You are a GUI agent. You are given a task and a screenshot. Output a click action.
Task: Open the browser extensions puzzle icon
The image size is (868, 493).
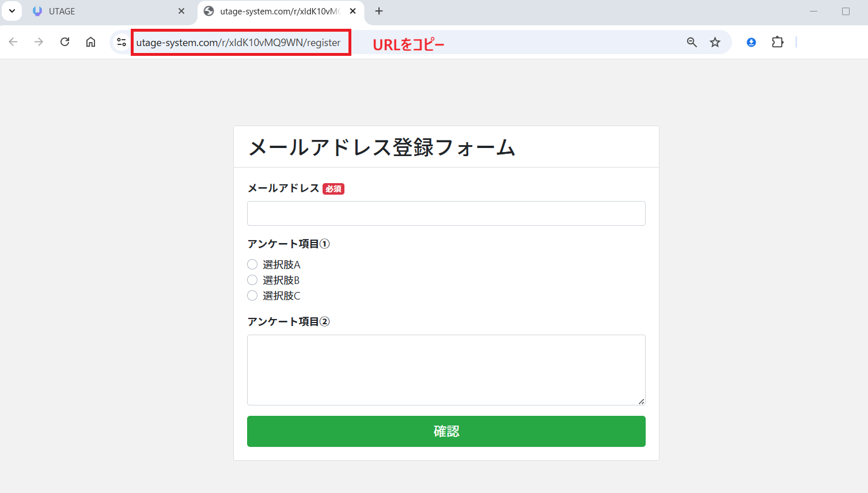point(778,42)
